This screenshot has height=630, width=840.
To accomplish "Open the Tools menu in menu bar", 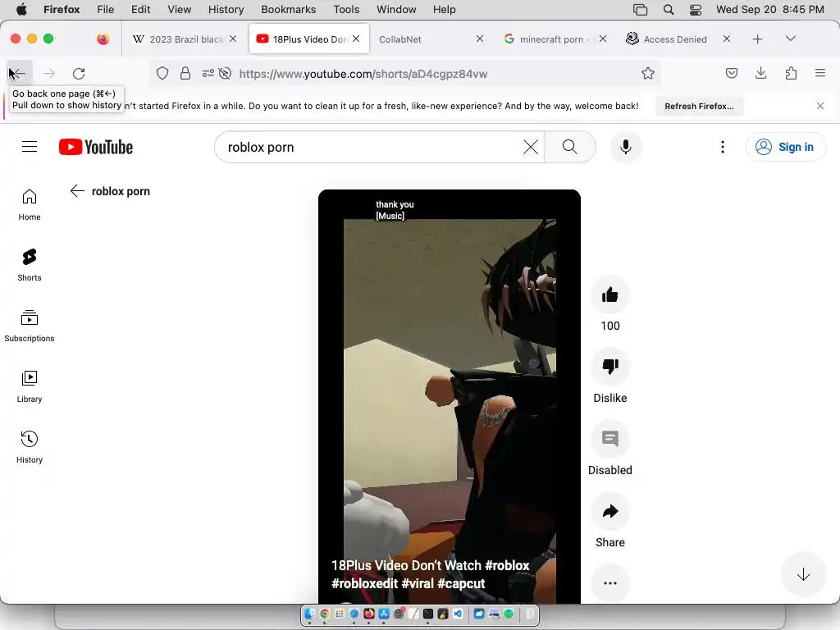I will pos(346,9).
